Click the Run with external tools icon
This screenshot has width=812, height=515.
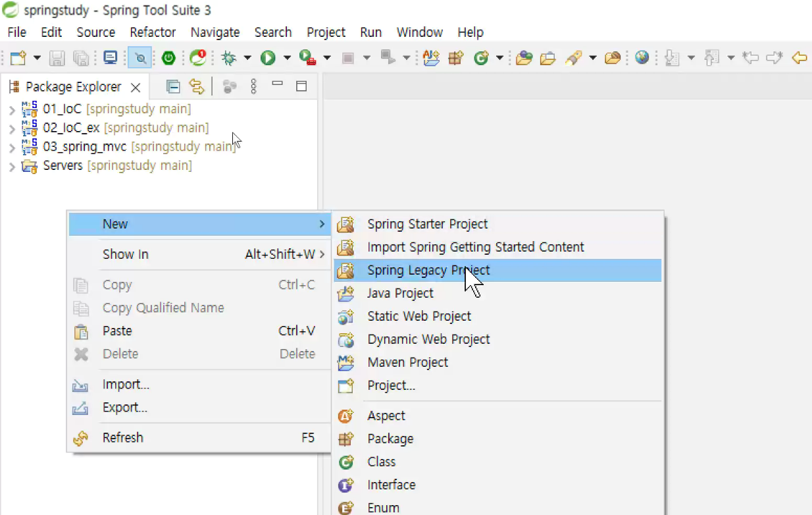point(307,58)
